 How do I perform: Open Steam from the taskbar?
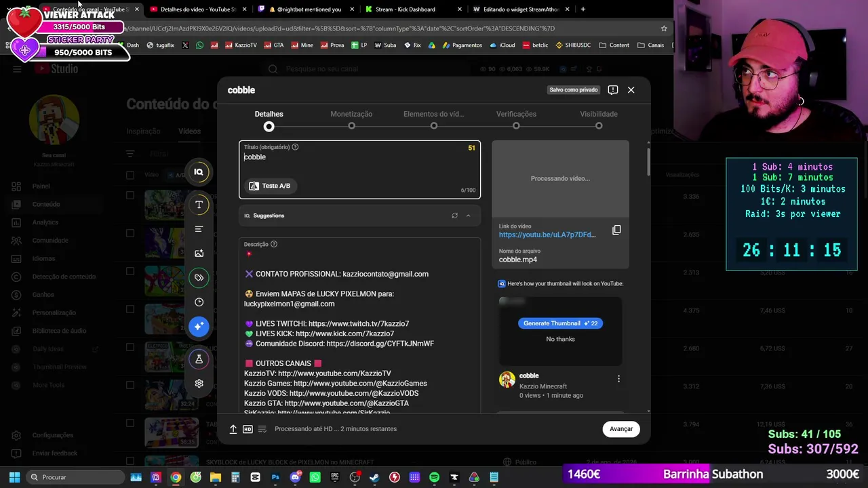click(374, 477)
